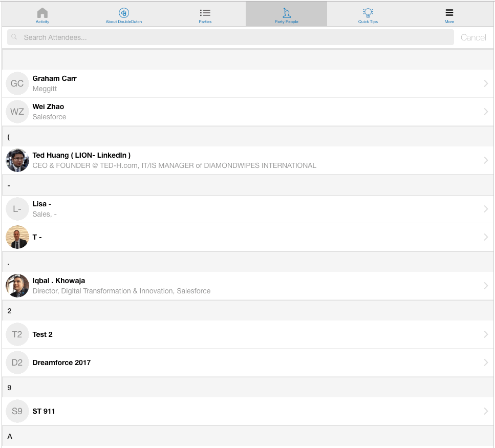The width and height of the screenshot is (495, 448).
Task: Click the CEO & FOUNDER @ TED-H.com subtitle
Action: (174, 165)
